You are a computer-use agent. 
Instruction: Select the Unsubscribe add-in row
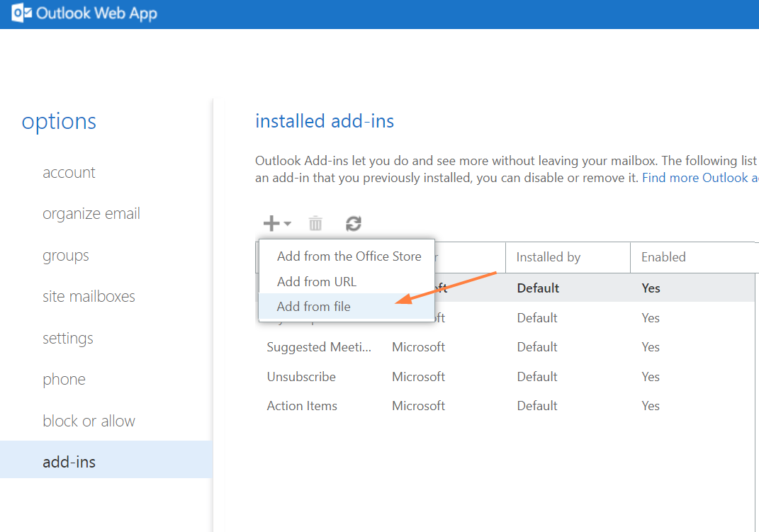coord(505,377)
